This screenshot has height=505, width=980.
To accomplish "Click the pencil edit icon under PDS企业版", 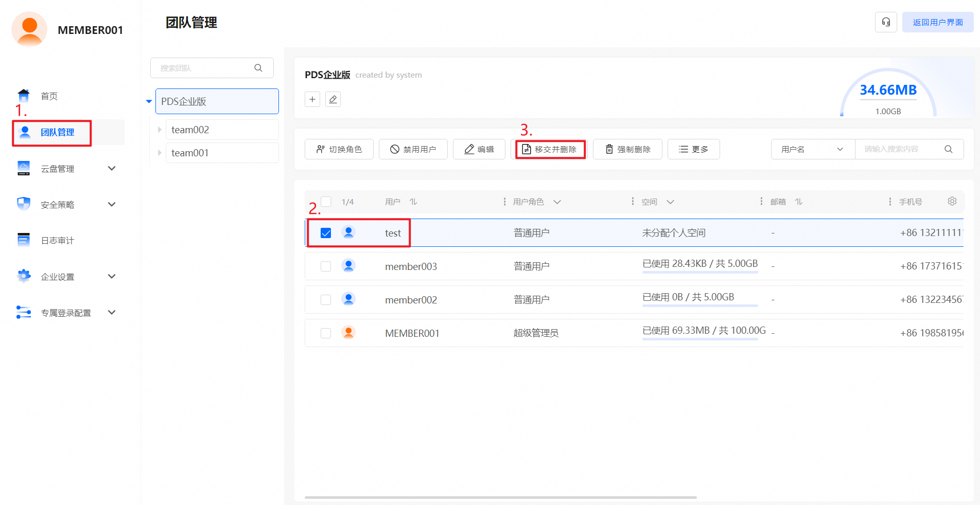I will click(x=333, y=99).
